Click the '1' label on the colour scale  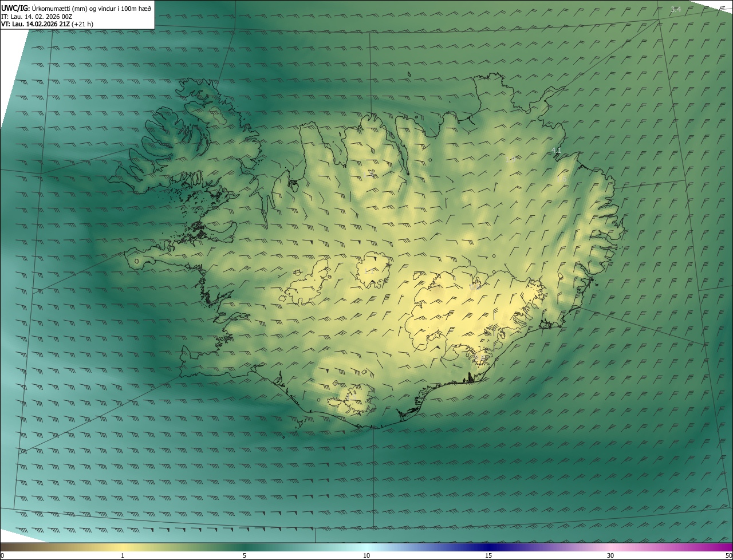click(123, 555)
